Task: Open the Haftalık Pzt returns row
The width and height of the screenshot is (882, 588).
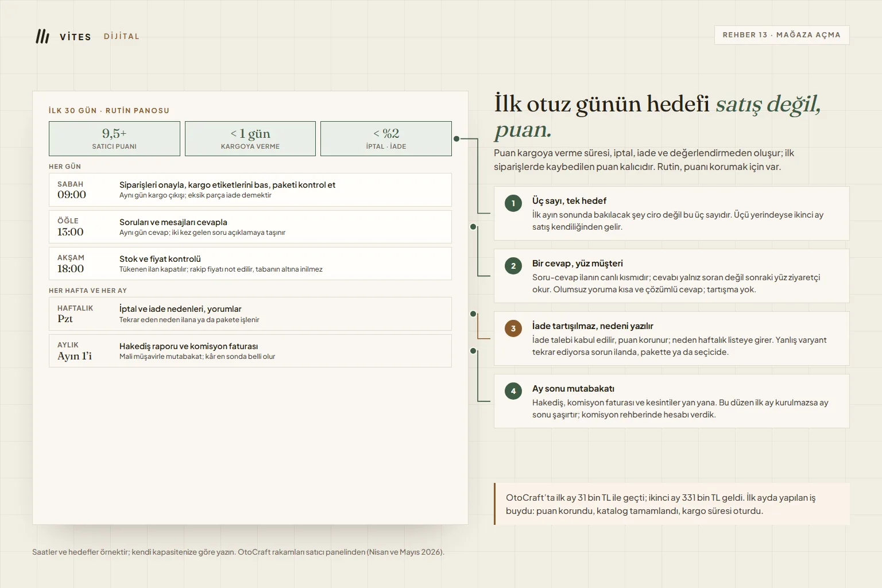Action: 250,314
